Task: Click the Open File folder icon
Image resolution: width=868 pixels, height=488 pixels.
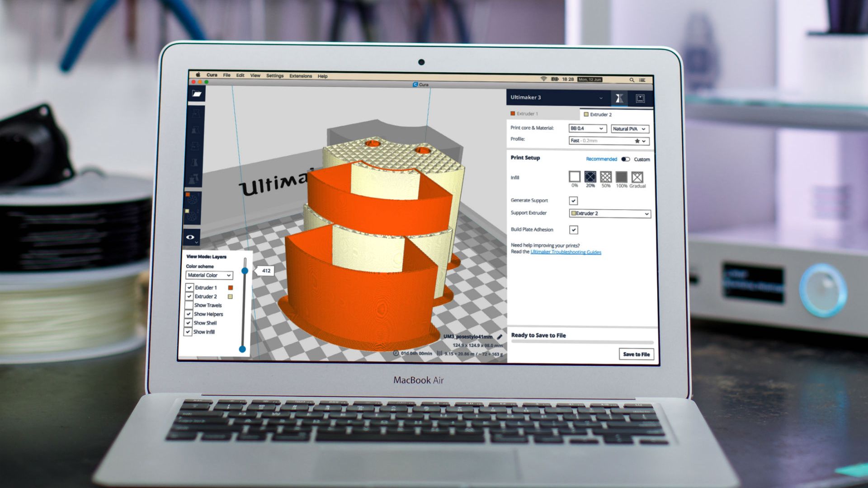Action: [197, 94]
